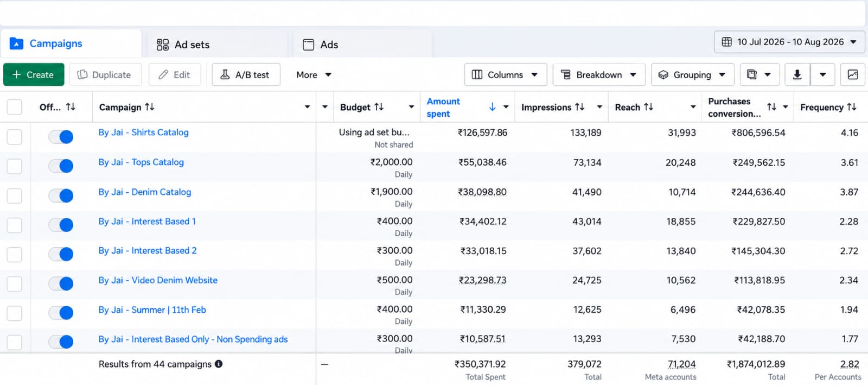Switch to the Ads tab

click(x=362, y=45)
